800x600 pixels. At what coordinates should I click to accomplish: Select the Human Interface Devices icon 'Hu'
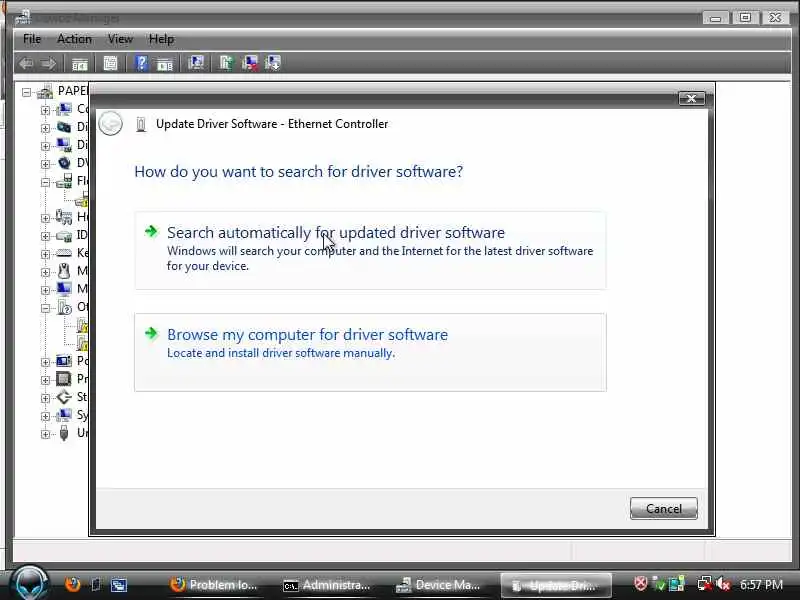point(64,217)
